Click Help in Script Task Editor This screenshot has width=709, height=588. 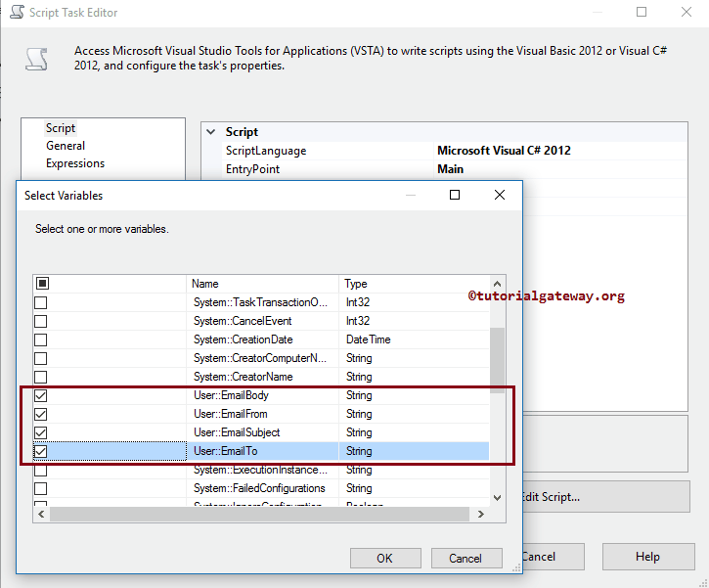648,557
